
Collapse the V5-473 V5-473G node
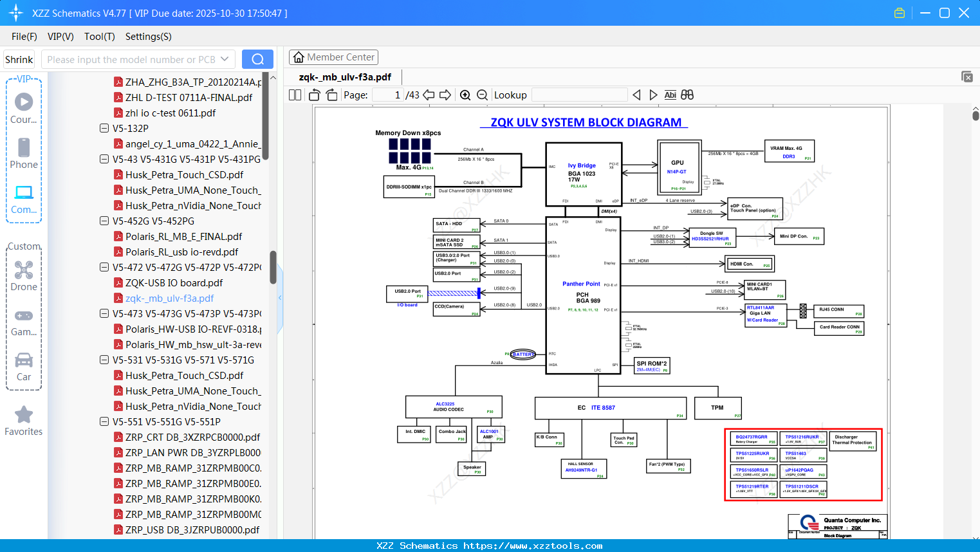tap(104, 313)
